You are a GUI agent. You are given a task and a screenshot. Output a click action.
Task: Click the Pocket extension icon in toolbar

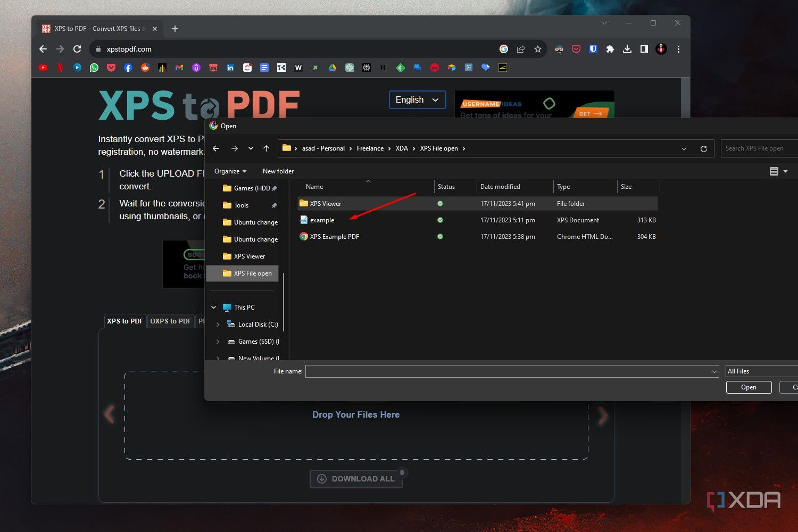(x=576, y=49)
